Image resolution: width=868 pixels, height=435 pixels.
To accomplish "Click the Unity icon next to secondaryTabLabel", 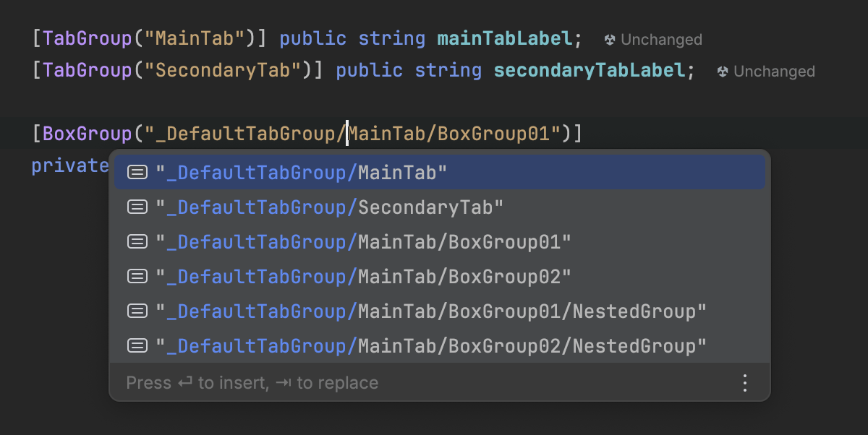I will (x=723, y=72).
